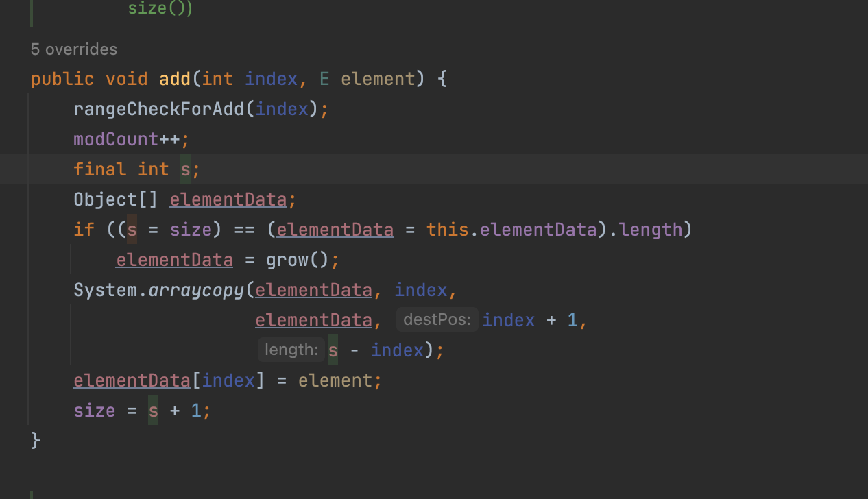Click "size" in the "size = s + 1" line

pyautogui.click(x=95, y=411)
